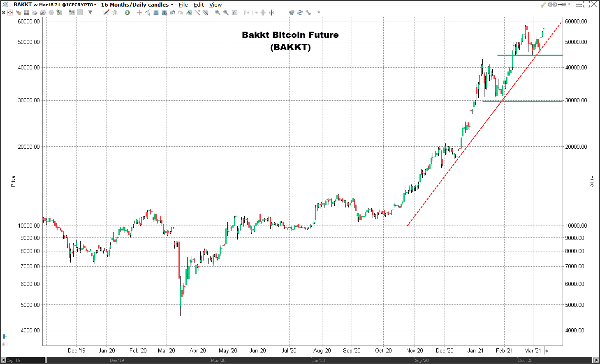Image resolution: width=600 pixels, height=364 pixels.
Task: Click the right arrow of bottom timeline scrollbar
Action: pyautogui.click(x=596, y=360)
